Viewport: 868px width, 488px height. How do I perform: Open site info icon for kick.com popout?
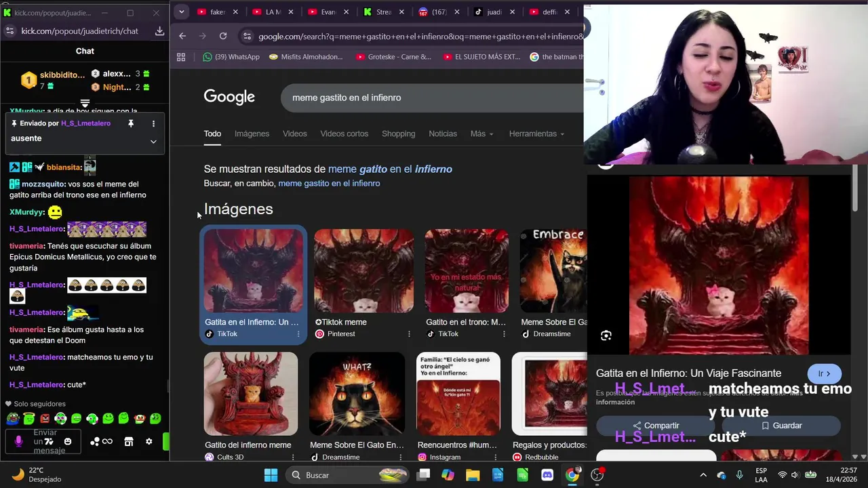pos(9,31)
